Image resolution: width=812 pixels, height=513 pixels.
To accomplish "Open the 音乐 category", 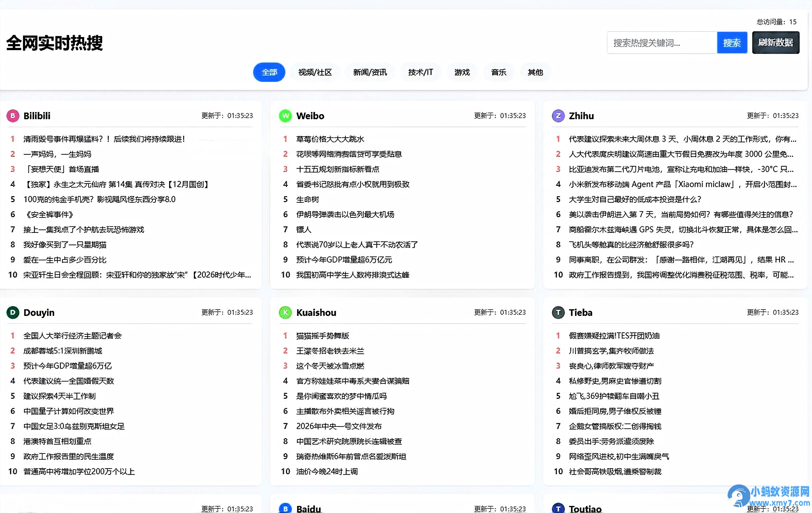I will click(498, 72).
